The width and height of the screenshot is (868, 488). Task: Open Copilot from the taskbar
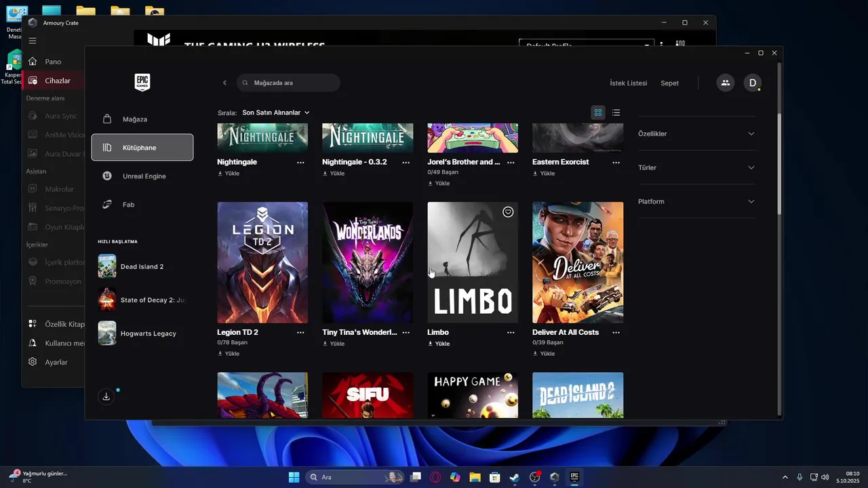455,477
